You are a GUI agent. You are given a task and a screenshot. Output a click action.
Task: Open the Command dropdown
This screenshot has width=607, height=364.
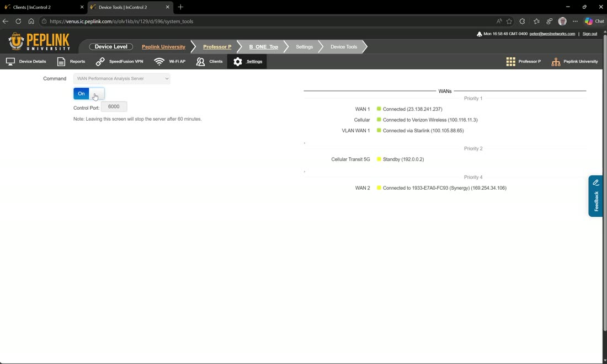(x=121, y=78)
